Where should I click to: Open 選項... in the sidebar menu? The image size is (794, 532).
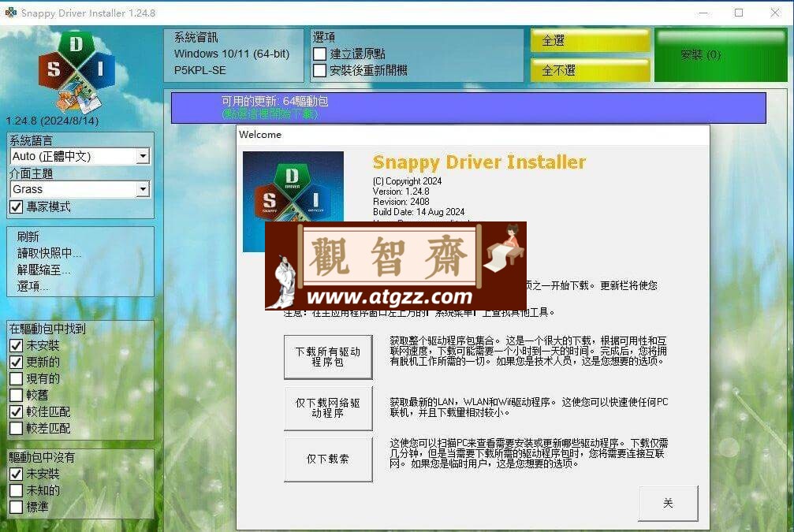point(33,287)
